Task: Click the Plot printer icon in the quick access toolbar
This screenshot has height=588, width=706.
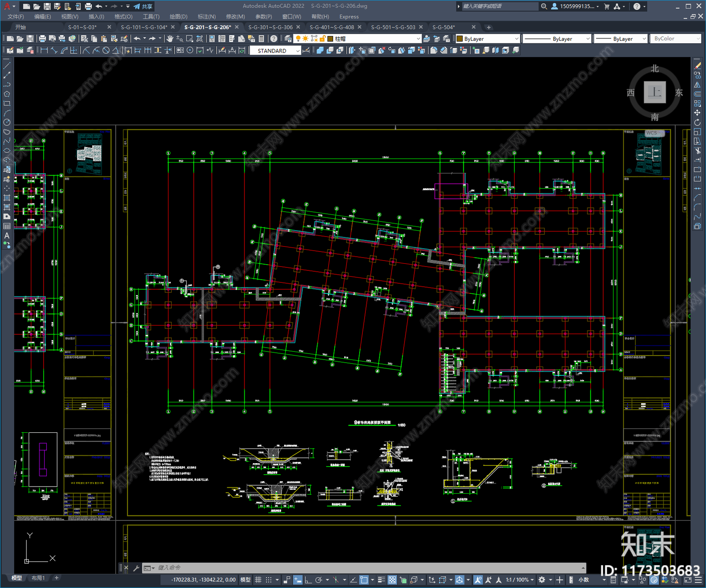Action: (x=88, y=6)
